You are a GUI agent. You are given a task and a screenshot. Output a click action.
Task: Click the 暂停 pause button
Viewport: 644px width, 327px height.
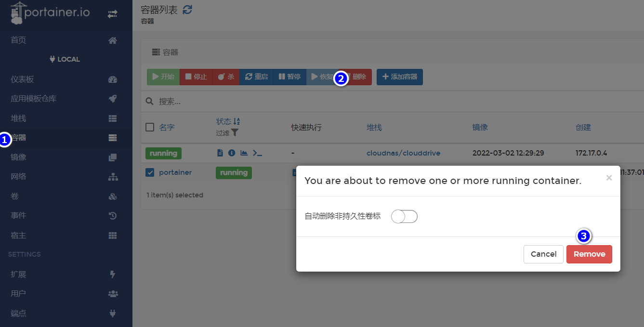click(x=289, y=77)
